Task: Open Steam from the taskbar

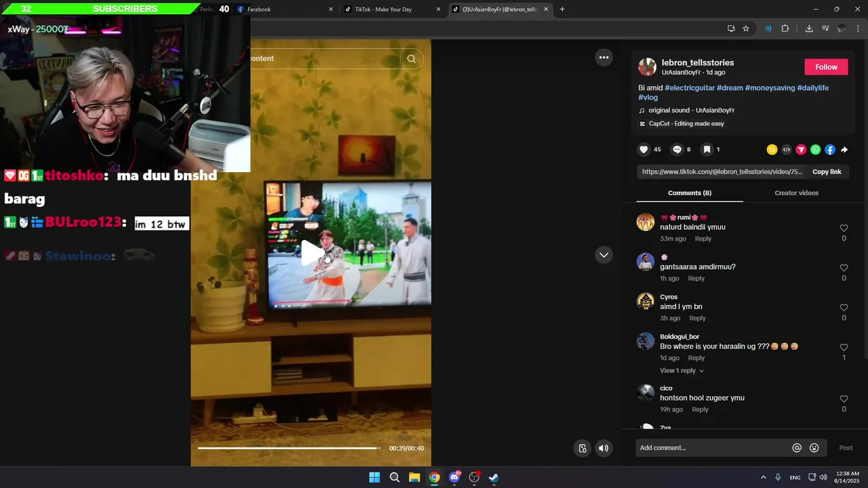Action: click(494, 477)
